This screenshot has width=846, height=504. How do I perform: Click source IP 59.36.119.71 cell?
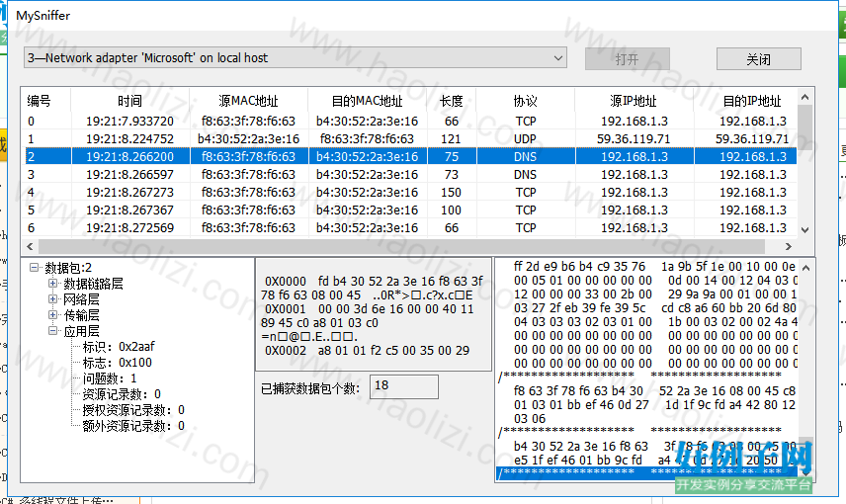coord(634,138)
